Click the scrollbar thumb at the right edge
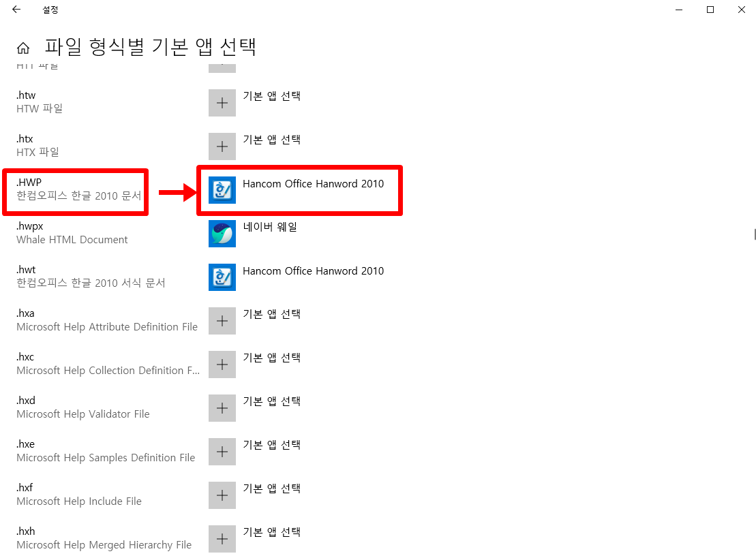The width and height of the screenshot is (756, 558). click(x=755, y=234)
